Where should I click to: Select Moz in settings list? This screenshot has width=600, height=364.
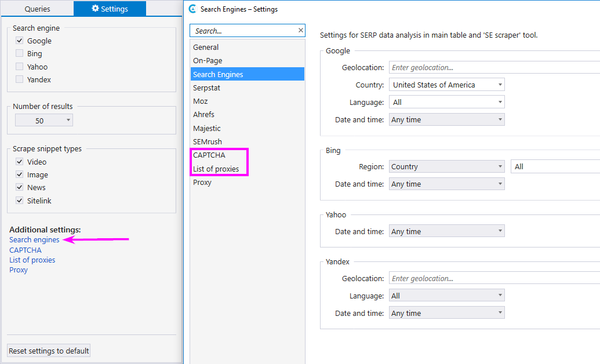248,101
